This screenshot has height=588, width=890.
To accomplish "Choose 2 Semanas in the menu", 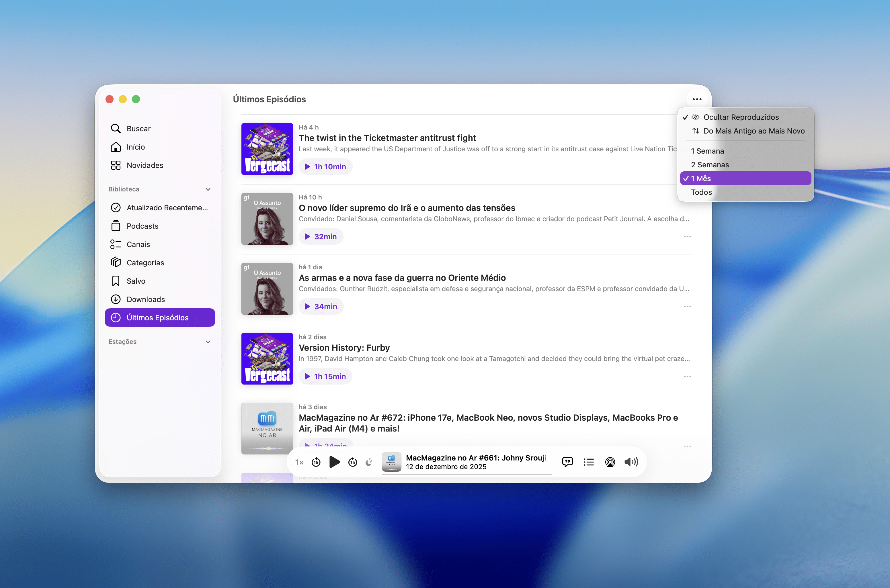I will [710, 165].
